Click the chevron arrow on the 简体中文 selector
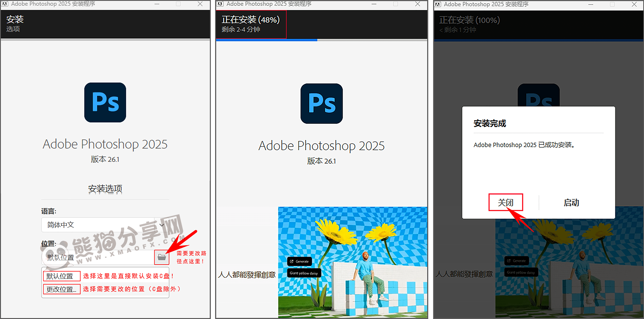 pos(162,225)
